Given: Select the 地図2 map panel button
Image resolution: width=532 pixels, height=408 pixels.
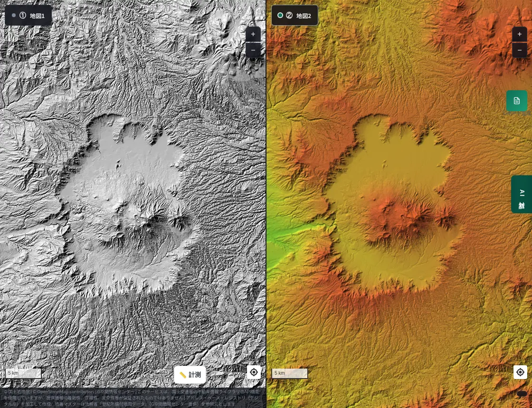Looking at the screenshot, I should (x=295, y=15).
